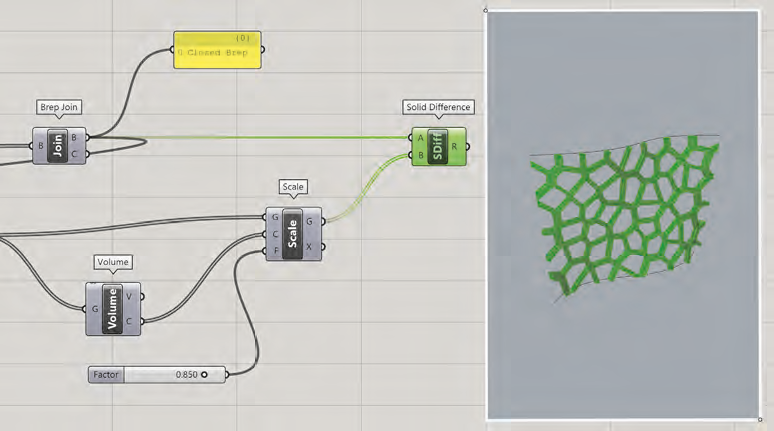Click the viewport's bottom-right corner handle
The height and width of the screenshot is (431, 774).
coord(759,419)
